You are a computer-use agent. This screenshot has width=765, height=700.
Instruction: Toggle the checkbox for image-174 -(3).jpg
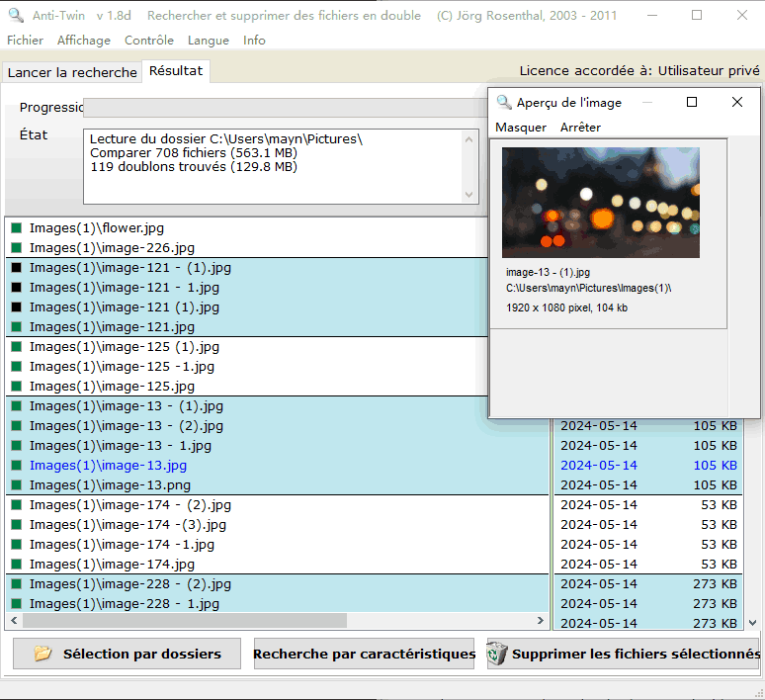tap(17, 524)
